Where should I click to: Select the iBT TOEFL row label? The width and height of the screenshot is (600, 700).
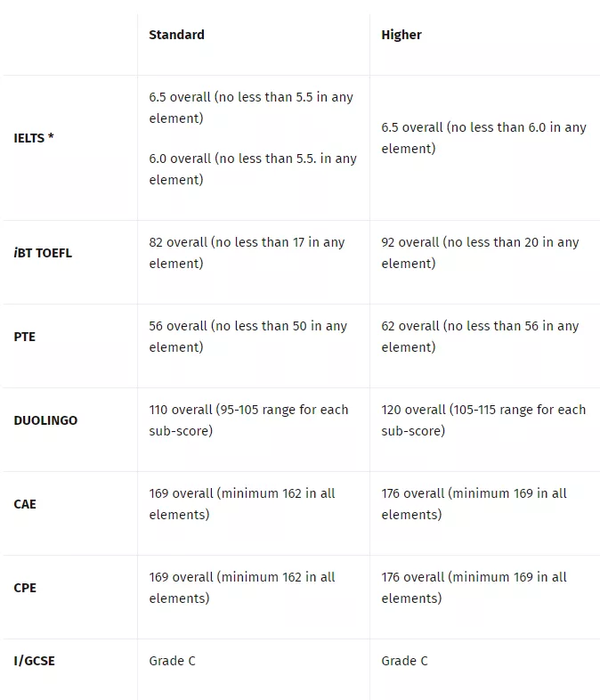pos(43,253)
